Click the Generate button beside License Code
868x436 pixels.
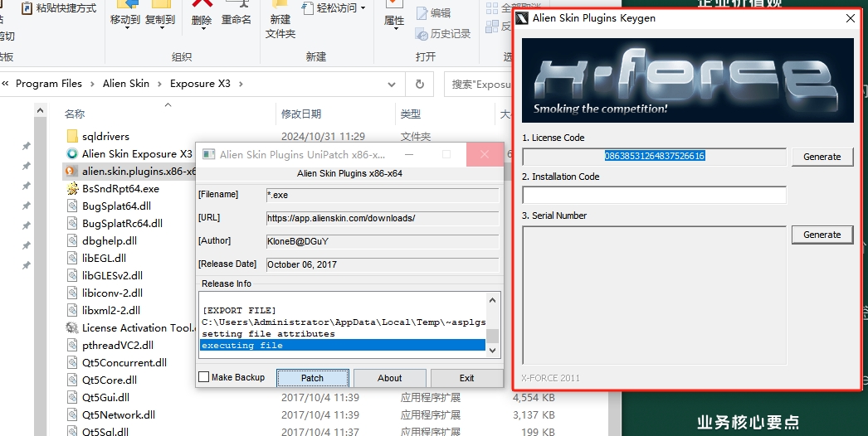822,157
